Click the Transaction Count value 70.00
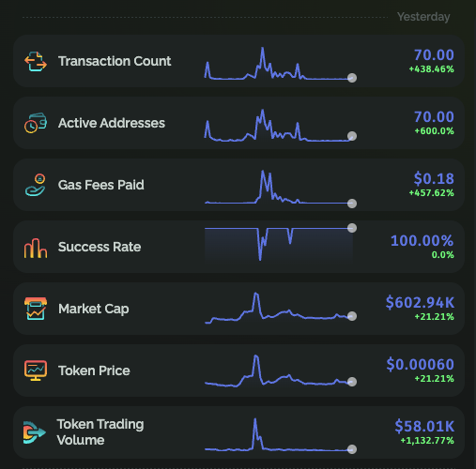The width and height of the screenshot is (476, 469). (x=434, y=55)
